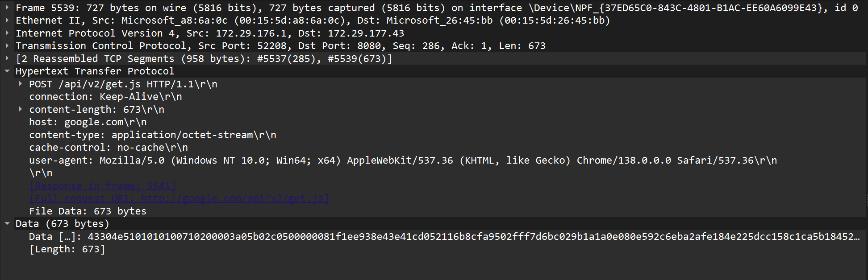Expand the content-length header field
Viewport: 868px width, 280px height.
point(21,109)
